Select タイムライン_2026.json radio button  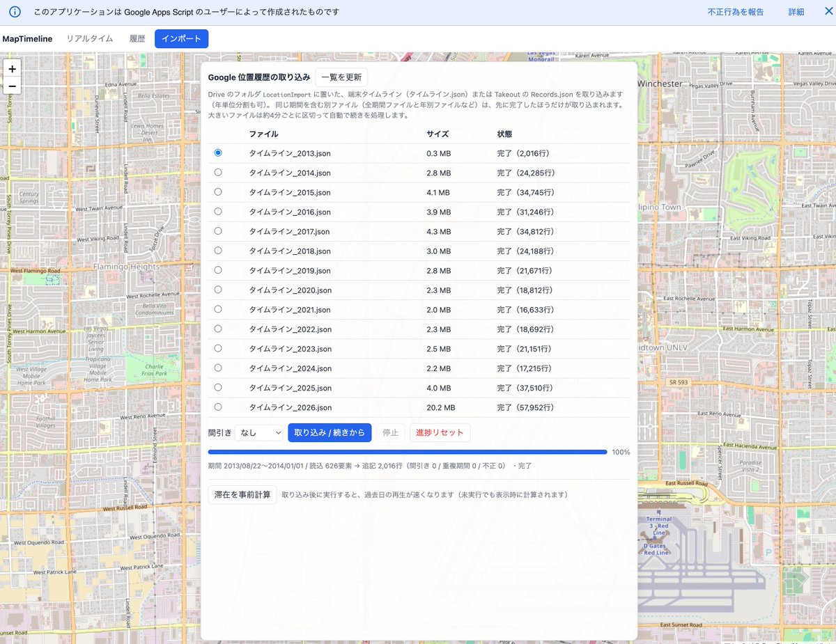[218, 406]
